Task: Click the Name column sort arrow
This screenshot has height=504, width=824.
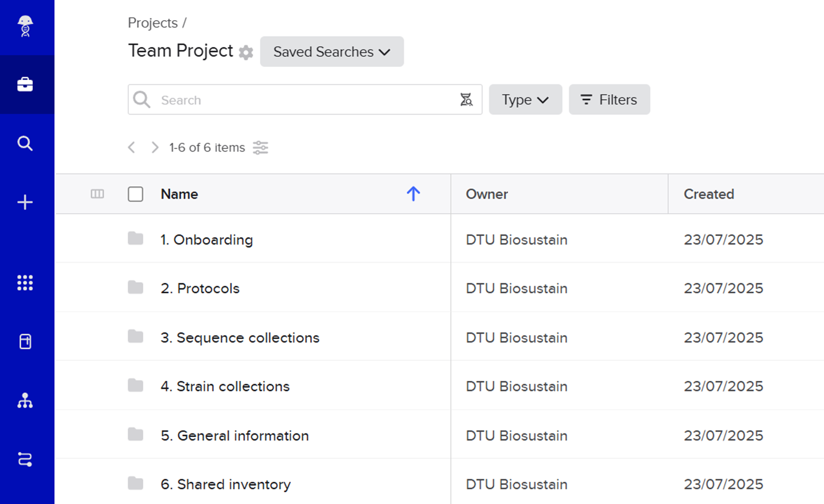Action: click(x=413, y=194)
